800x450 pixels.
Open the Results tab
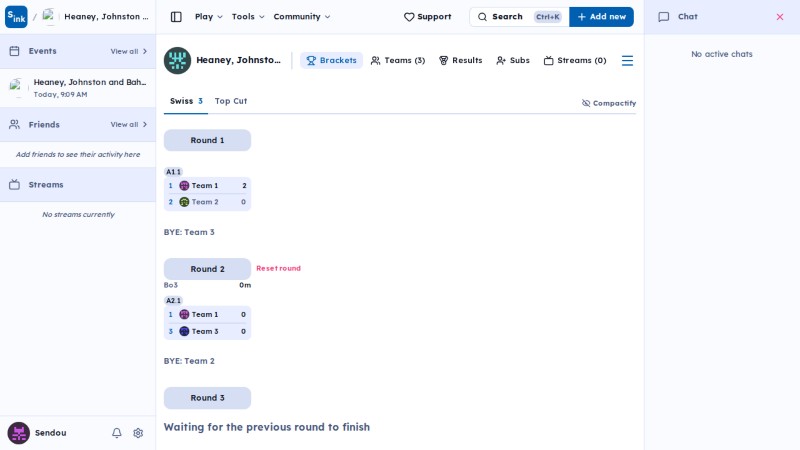[460, 61]
